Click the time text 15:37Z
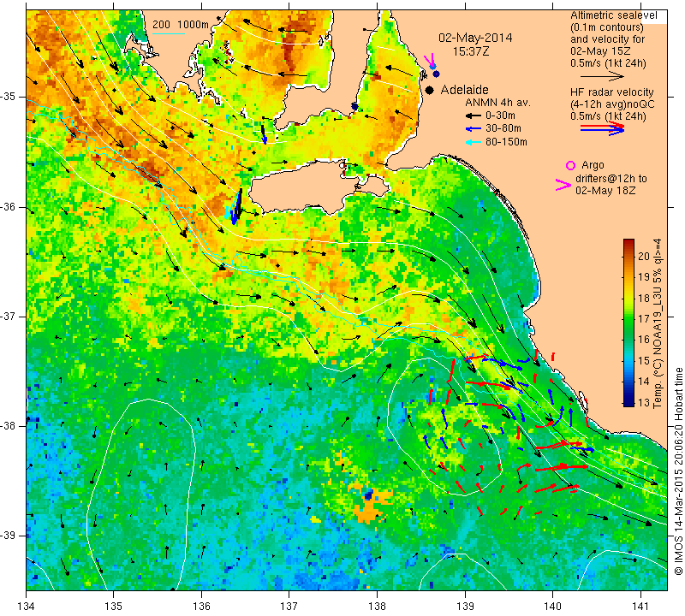 471,51
